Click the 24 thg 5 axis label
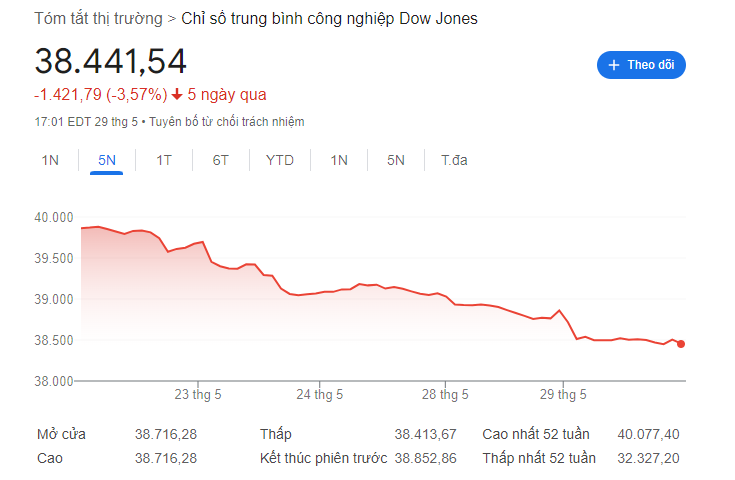 [320, 395]
